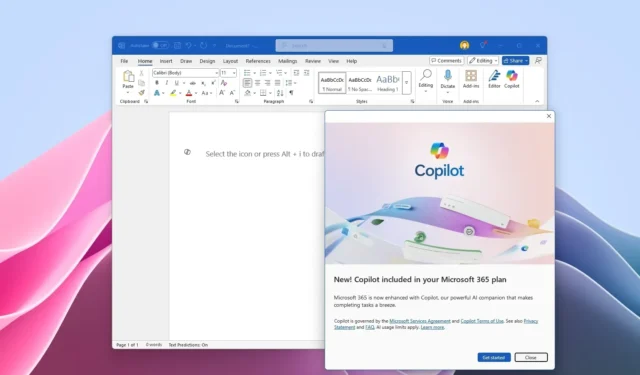Click in the title bar Search box
Screen dimensions: 640x375
(x=334, y=45)
